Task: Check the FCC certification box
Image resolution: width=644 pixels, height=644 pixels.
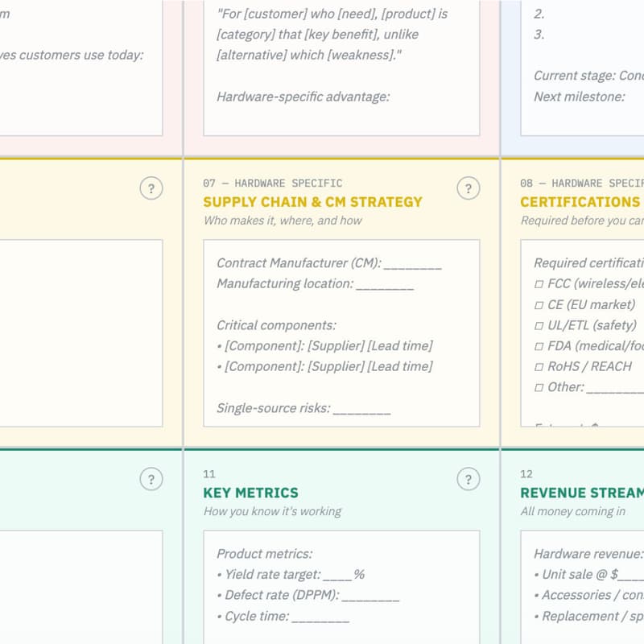Action: [539, 284]
